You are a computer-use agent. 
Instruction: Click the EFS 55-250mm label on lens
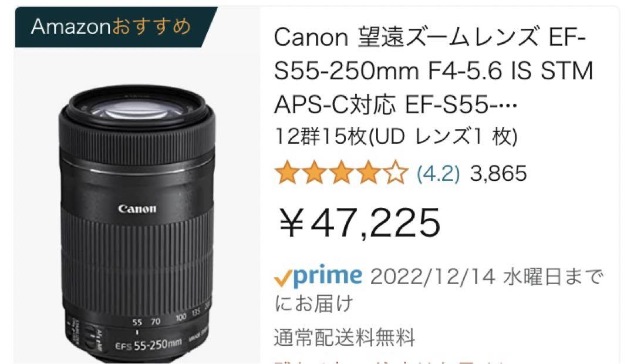(148, 345)
